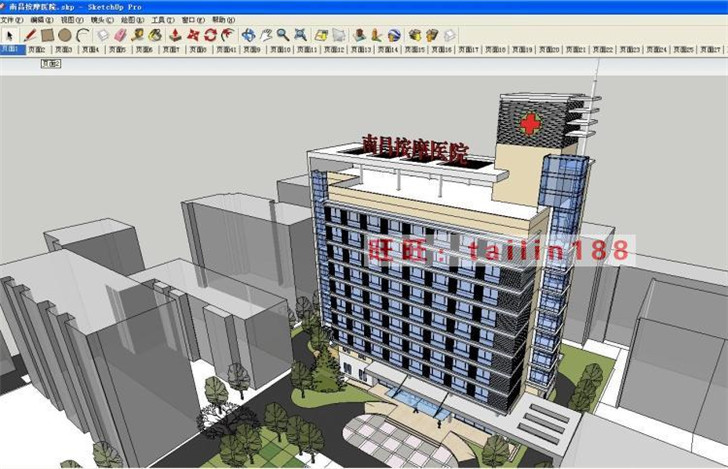This screenshot has width=728, height=469.
Task: Open the 窗口 (Window) menu
Action: (193, 20)
